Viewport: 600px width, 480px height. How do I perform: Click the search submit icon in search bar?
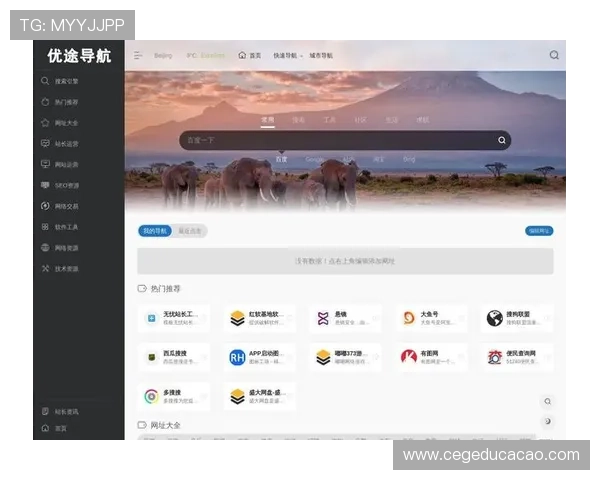(x=502, y=140)
